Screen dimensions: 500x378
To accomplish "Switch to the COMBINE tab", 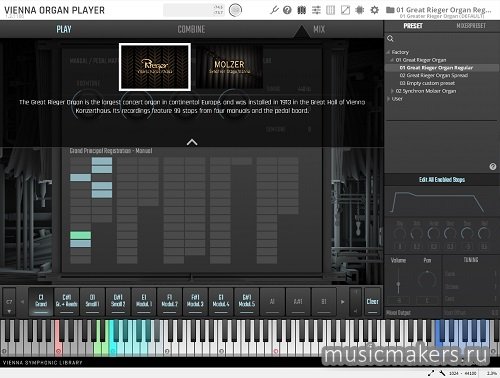I will click(x=191, y=29).
